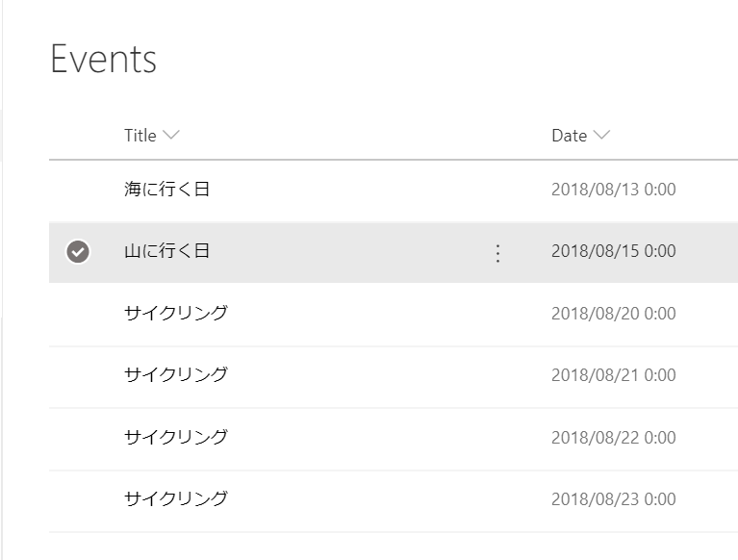738x560 pixels.
Task: Open サイクリング title in the 2018/08/20 row
Action: (x=176, y=313)
